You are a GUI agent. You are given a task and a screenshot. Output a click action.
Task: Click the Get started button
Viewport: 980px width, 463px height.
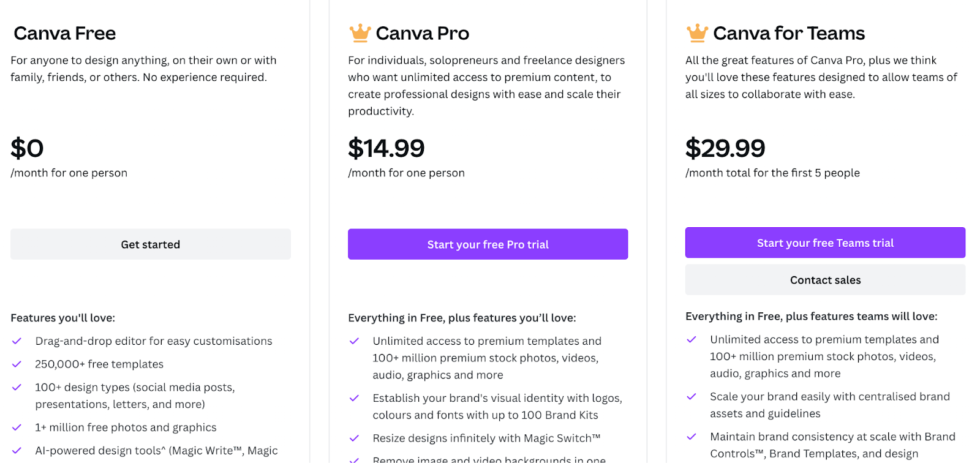(x=151, y=244)
